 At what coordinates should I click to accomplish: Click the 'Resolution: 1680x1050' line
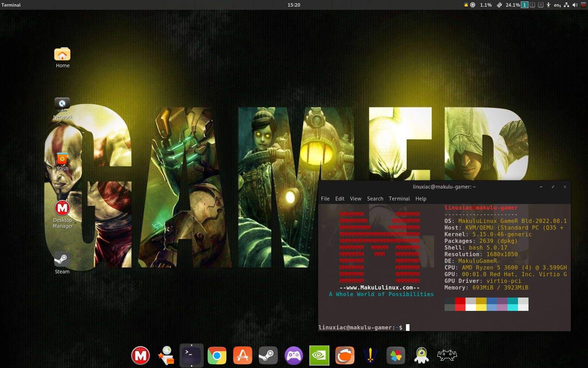point(481,254)
